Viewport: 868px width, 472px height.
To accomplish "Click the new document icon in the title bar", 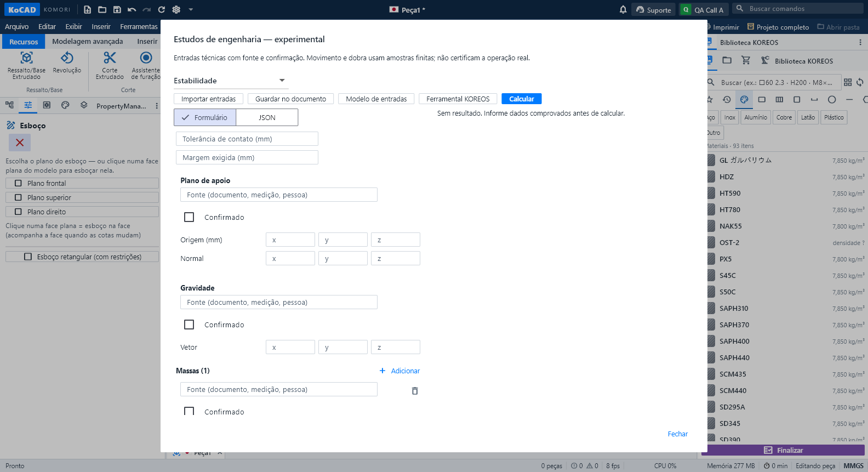I will pyautogui.click(x=87, y=9).
